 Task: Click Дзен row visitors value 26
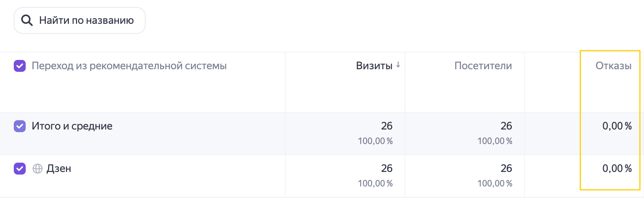click(506, 168)
